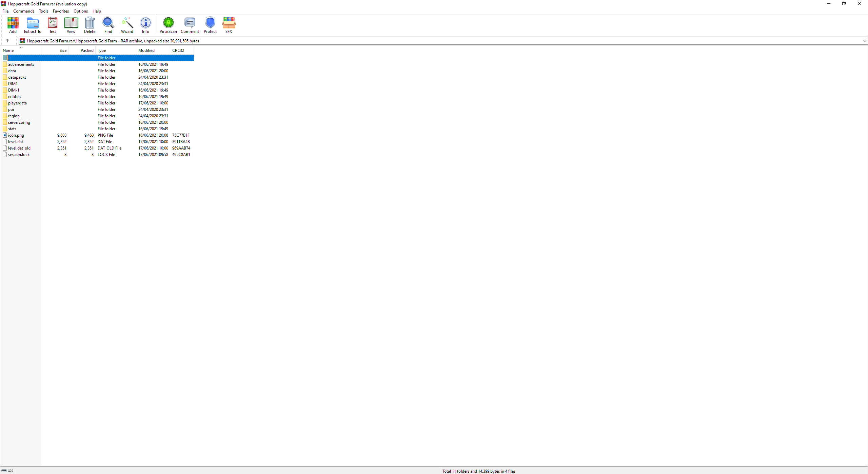Click the key icon in the status bar
The width and height of the screenshot is (868, 474).
11,471
